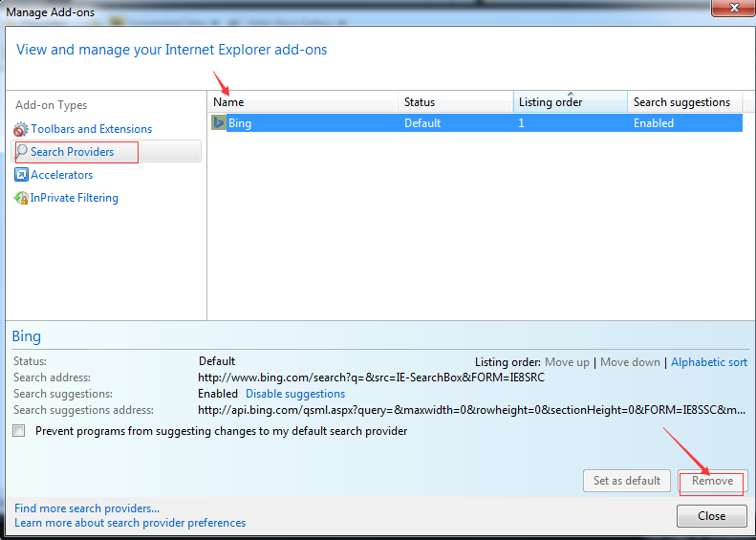Image resolution: width=756 pixels, height=540 pixels.
Task: Remove the Bing search provider
Action: click(713, 481)
